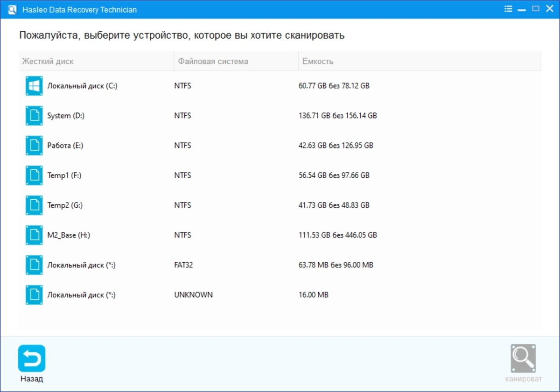Click the drive icon next to Temp1 (F:)

[34, 175]
